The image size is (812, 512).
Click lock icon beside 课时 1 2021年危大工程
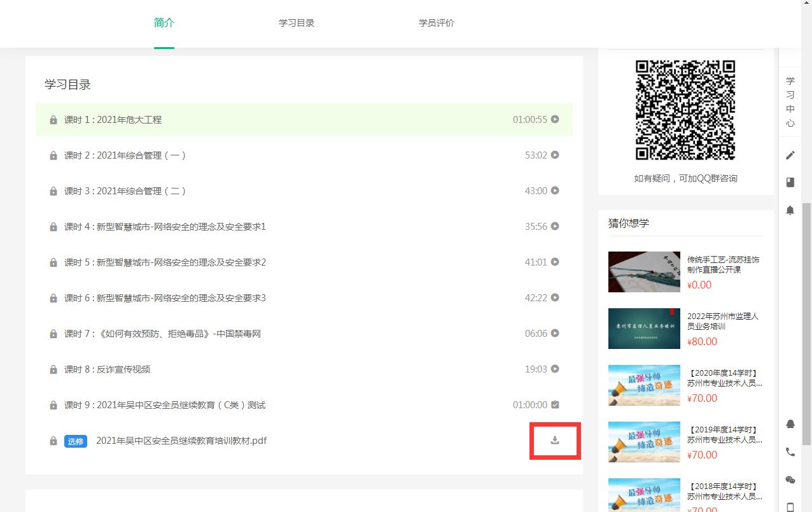[x=53, y=120]
